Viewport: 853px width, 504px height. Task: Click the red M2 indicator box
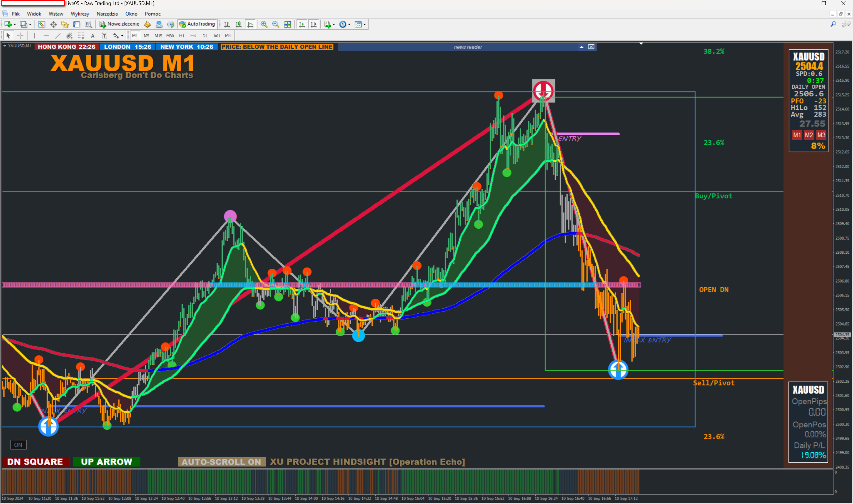coord(809,135)
